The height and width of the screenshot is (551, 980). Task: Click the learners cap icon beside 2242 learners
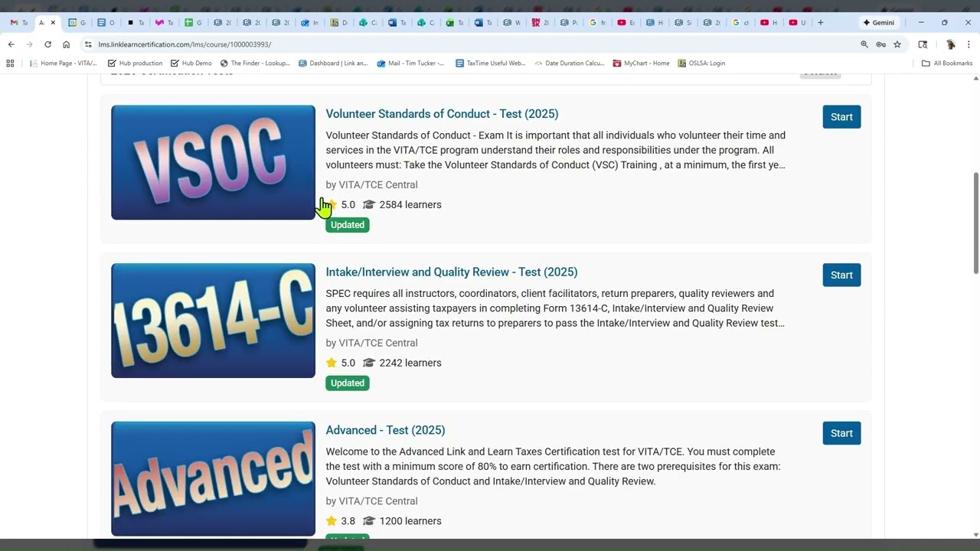(x=369, y=364)
